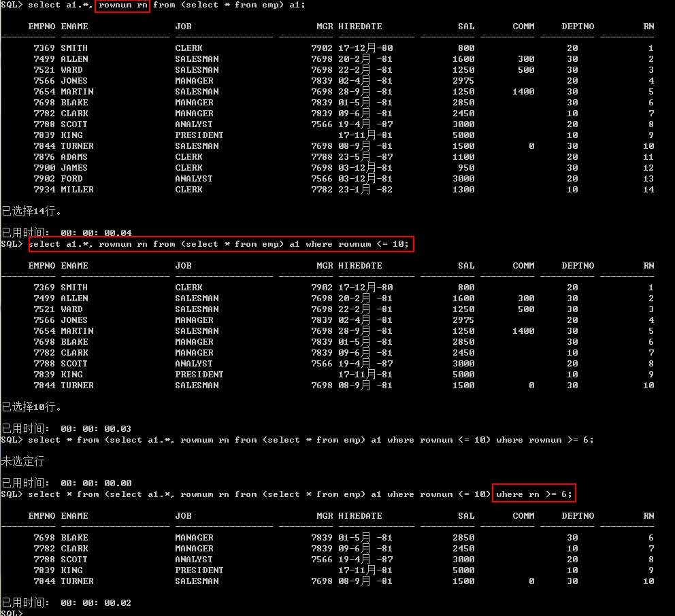Click hire date 23-5月 -87
Image resolution: width=675 pixels, height=616 pixels.
[365, 157]
